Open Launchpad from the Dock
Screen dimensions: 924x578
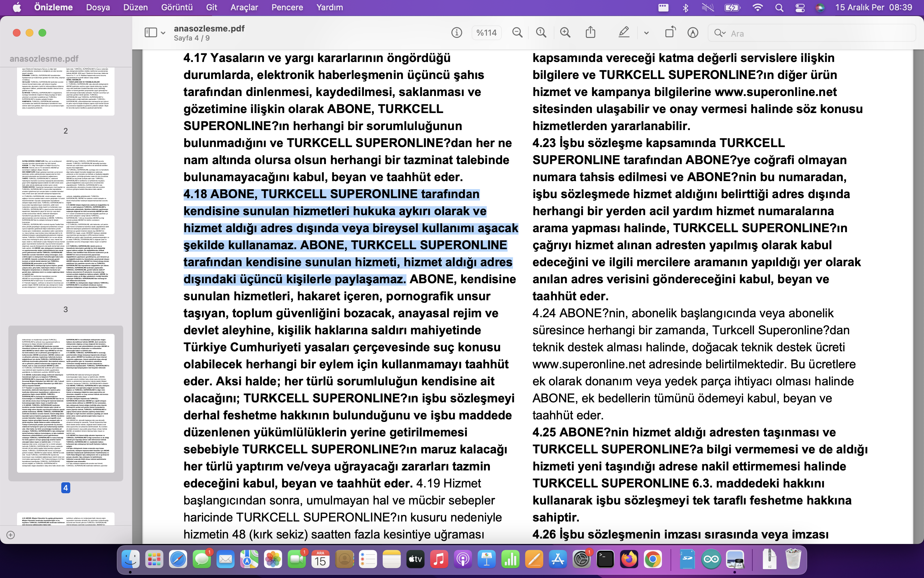154,560
